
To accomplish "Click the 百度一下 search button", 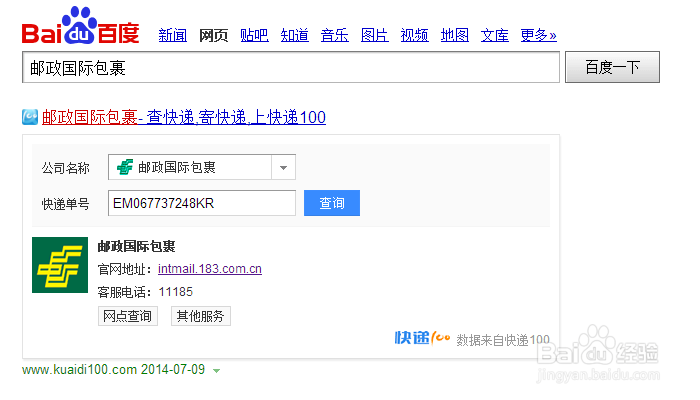I will click(x=612, y=67).
